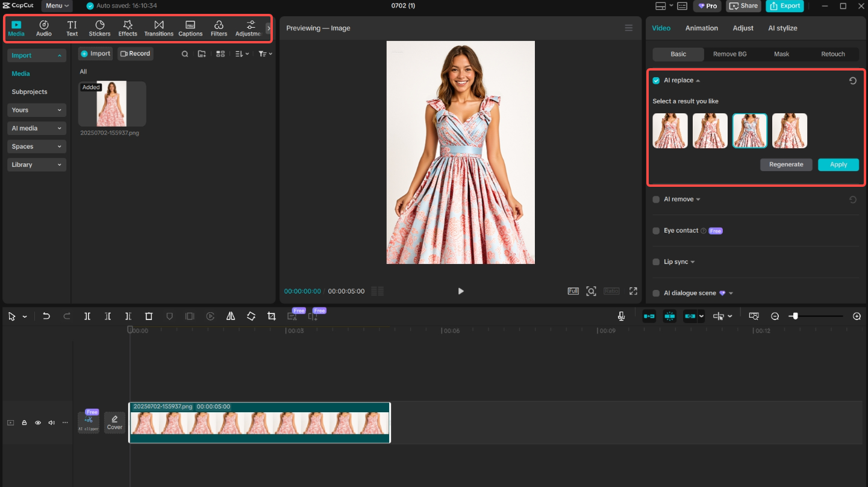Toggle track visibility with the eye icon
Screen dimensions: 868x487
click(37, 423)
